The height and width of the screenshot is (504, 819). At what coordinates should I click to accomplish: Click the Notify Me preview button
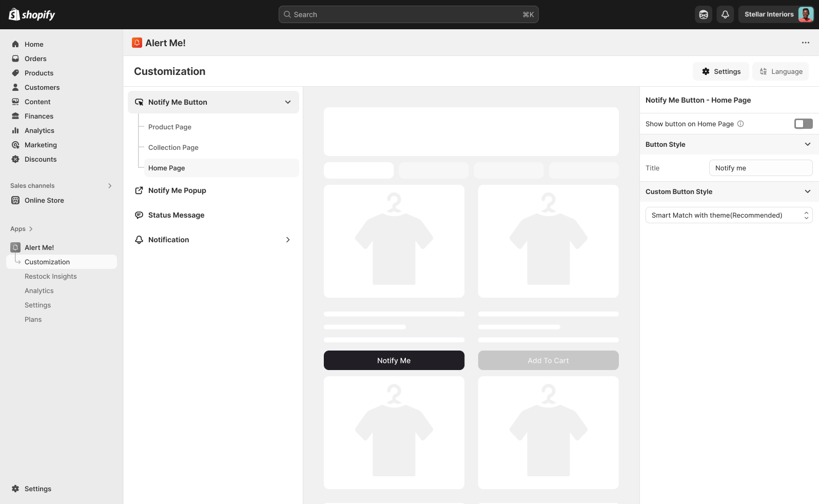[x=394, y=360]
